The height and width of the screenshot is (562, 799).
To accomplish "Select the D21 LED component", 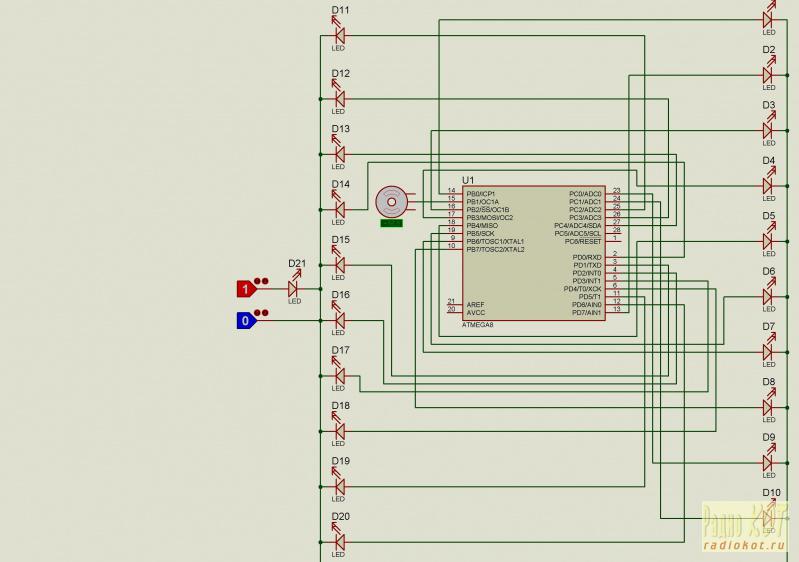I will point(294,287).
